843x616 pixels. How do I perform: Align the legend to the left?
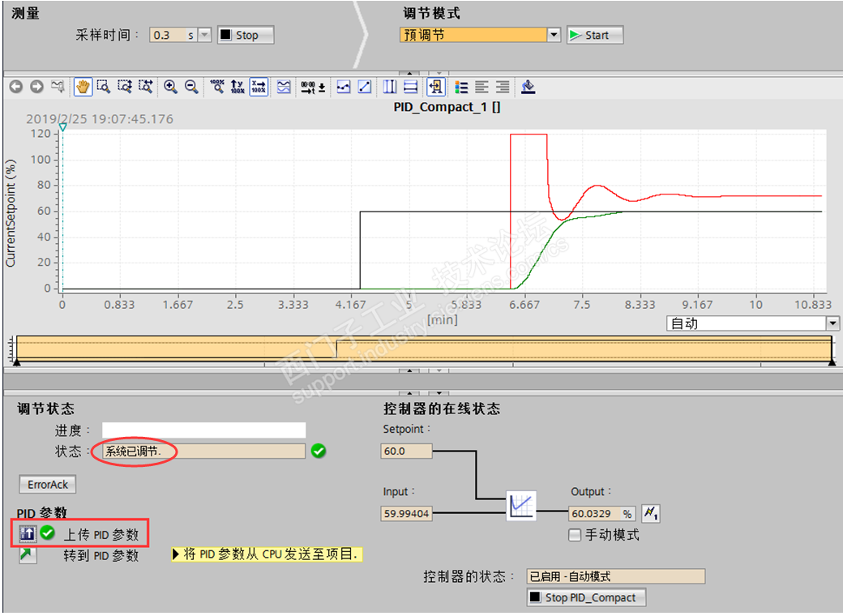point(481,87)
